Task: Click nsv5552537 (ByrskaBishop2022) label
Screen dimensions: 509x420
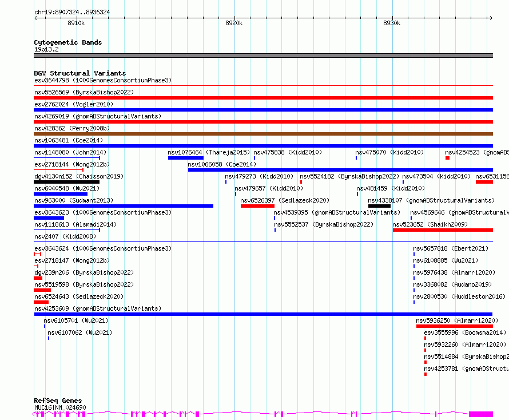Action: tap(324, 224)
